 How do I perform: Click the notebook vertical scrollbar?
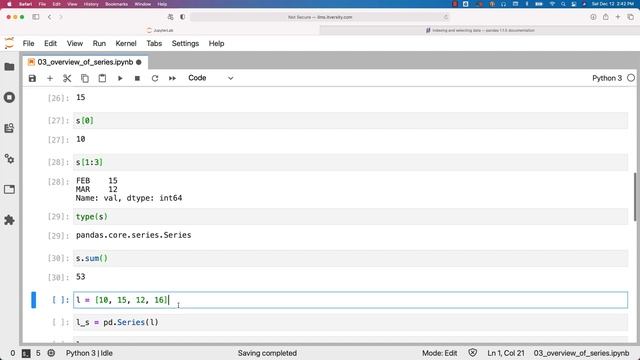(x=635, y=197)
